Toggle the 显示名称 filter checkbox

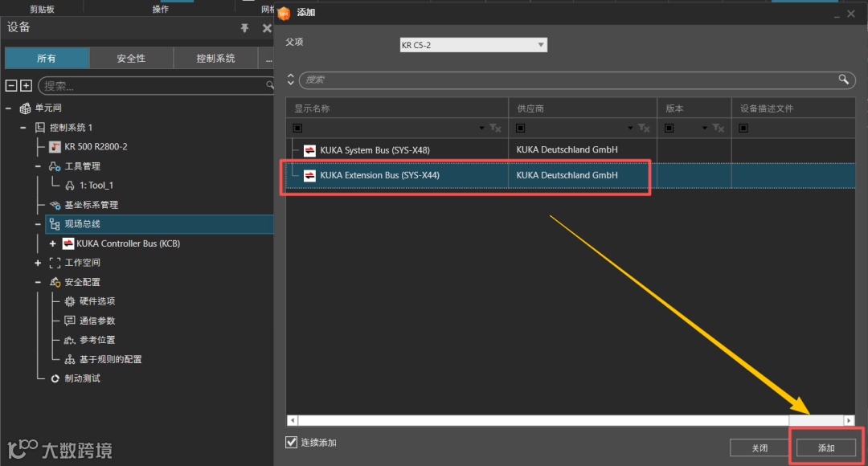(298, 128)
